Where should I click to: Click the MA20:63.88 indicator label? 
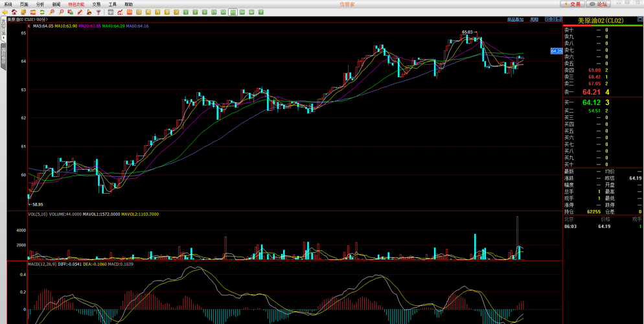[90, 26]
